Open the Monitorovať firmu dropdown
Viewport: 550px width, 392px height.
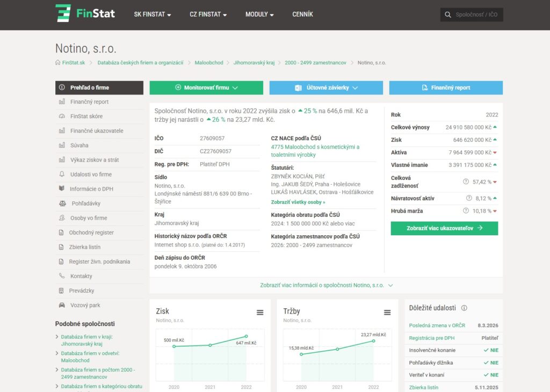pos(206,88)
